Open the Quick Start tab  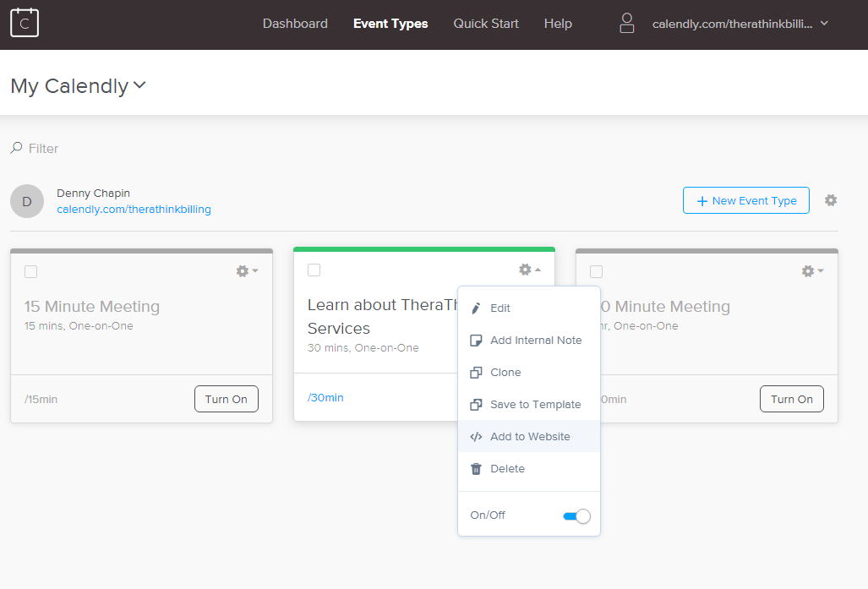click(486, 24)
